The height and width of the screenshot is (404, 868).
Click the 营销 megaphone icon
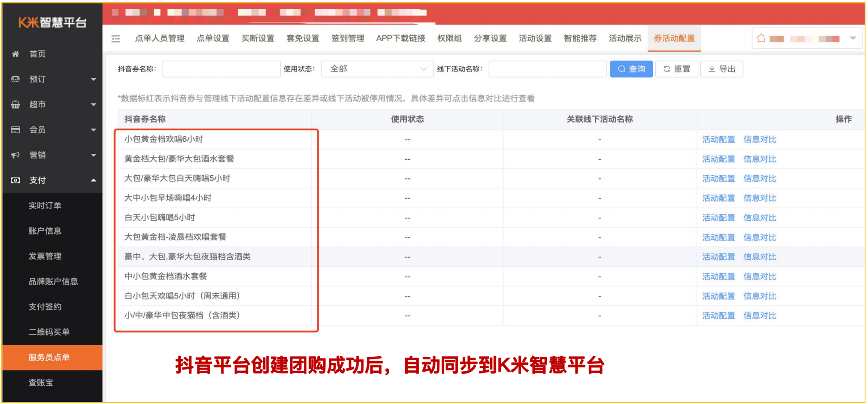pyautogui.click(x=16, y=155)
